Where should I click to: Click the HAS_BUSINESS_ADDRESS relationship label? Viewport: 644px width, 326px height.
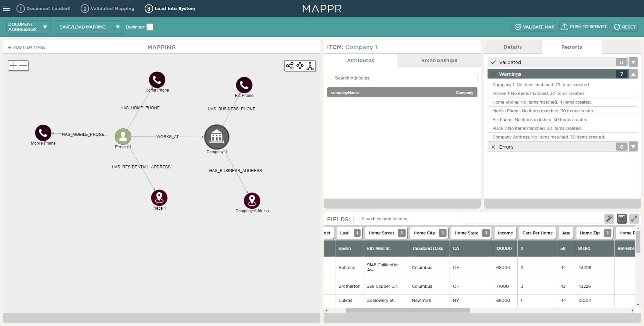pyautogui.click(x=235, y=171)
